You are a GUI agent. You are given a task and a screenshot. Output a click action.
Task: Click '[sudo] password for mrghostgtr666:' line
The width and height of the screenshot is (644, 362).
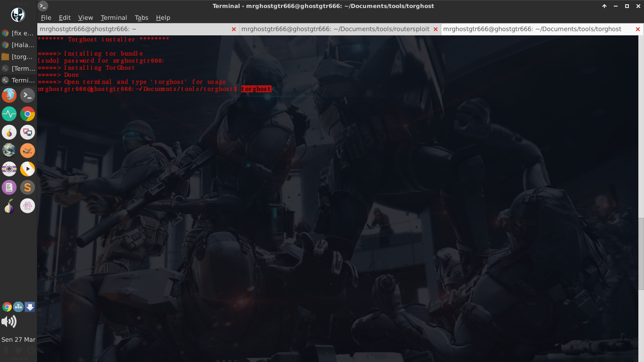pos(101,61)
